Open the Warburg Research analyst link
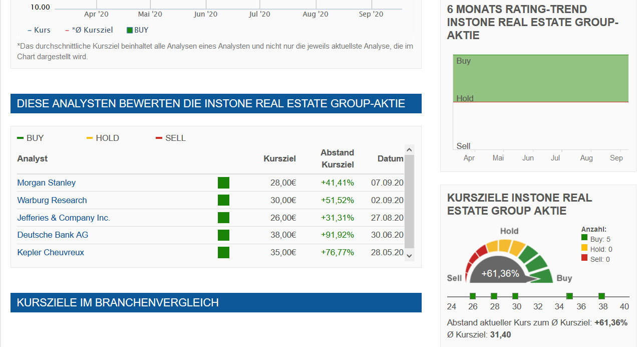 coord(52,200)
